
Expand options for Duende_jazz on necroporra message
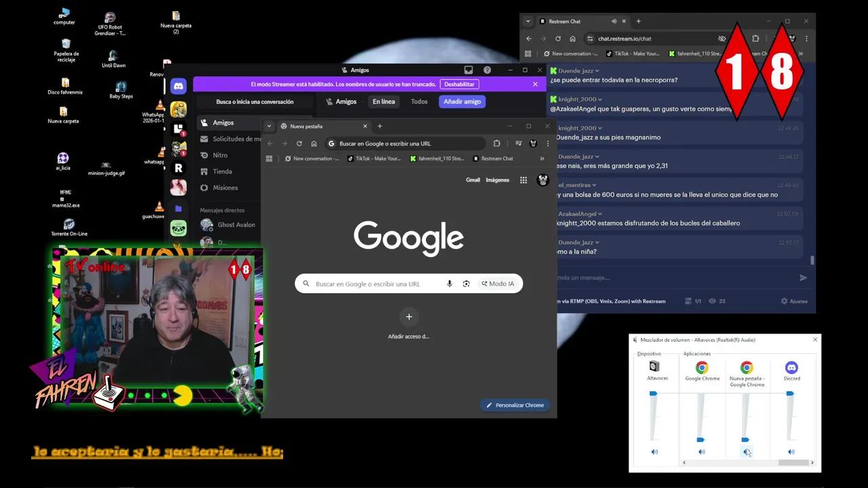597,70
